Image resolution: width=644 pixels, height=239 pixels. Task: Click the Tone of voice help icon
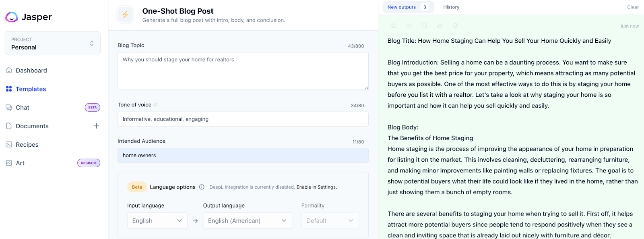click(x=155, y=105)
